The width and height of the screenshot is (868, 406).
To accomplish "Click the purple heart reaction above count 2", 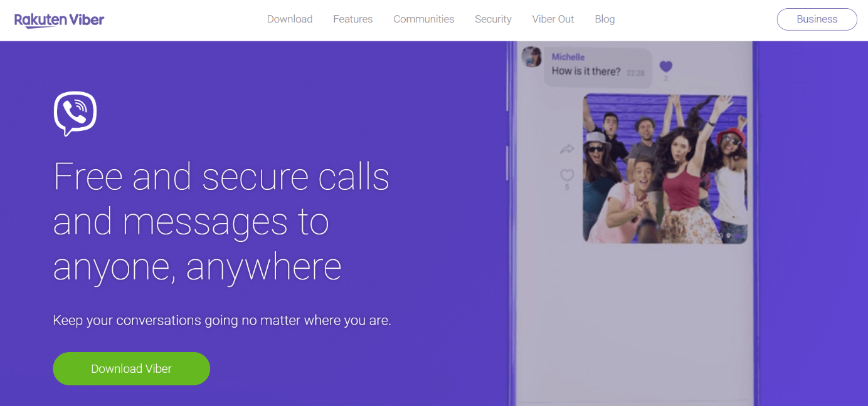I will point(665,65).
